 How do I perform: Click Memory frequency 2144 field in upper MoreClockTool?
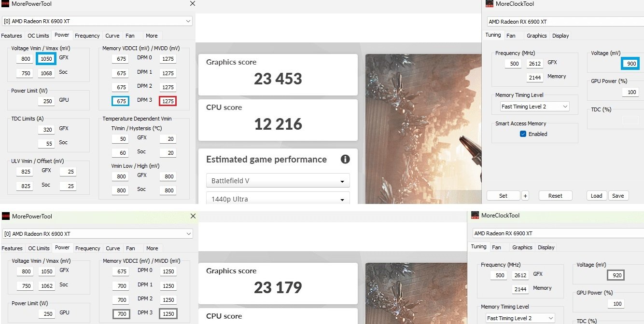click(x=535, y=77)
